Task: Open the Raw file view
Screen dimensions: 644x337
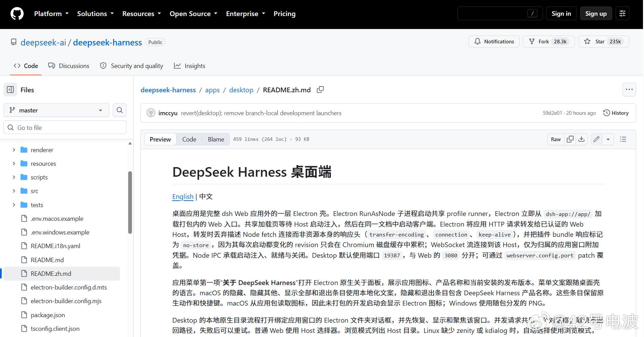Action: (x=556, y=139)
